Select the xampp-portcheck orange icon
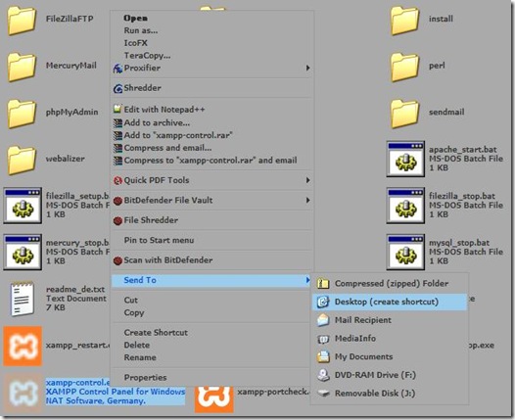This screenshot has height=420, width=515. [x=214, y=399]
